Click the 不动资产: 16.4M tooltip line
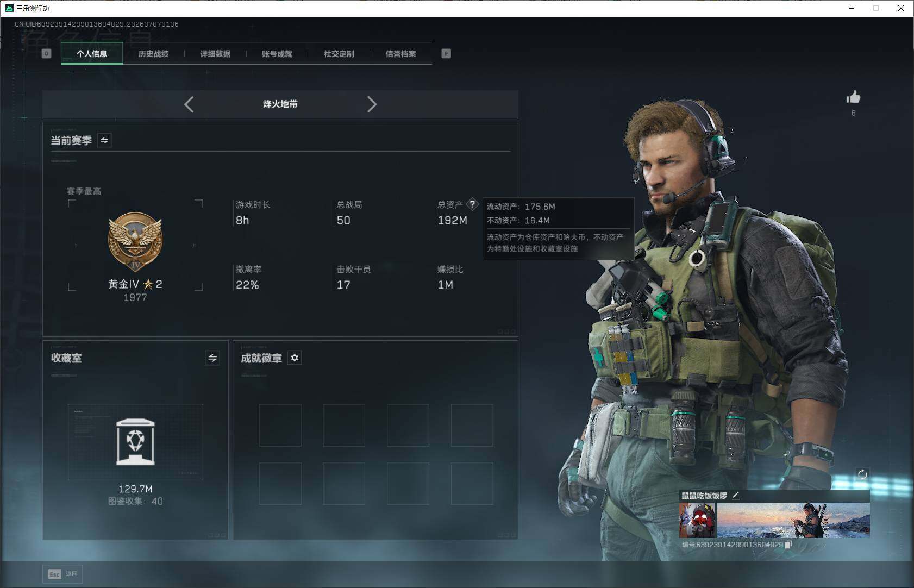 pos(518,220)
